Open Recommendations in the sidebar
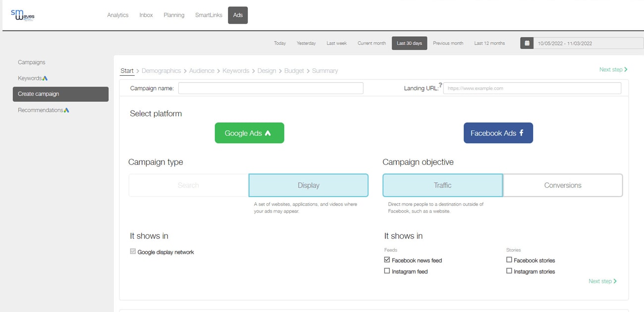 (x=41, y=110)
